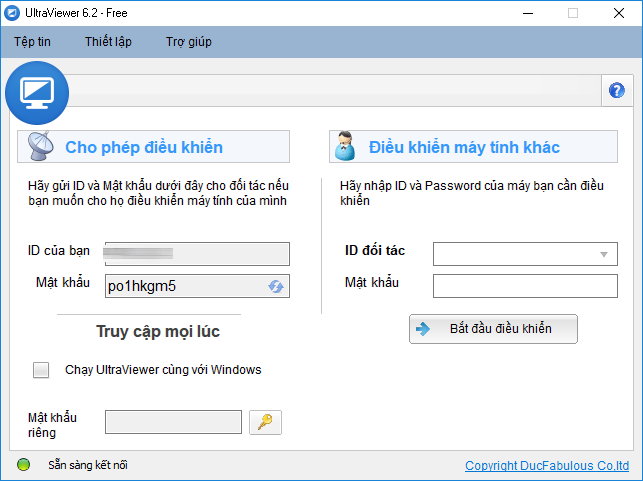The image size is (643, 481).
Task: Click the Điều khiển máy tính khác header
Action: (473, 147)
